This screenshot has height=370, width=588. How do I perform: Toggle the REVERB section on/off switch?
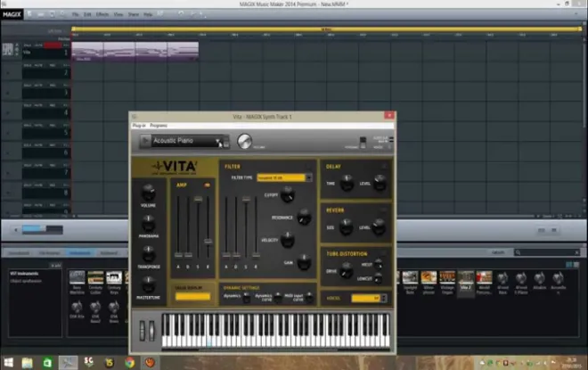tap(383, 210)
